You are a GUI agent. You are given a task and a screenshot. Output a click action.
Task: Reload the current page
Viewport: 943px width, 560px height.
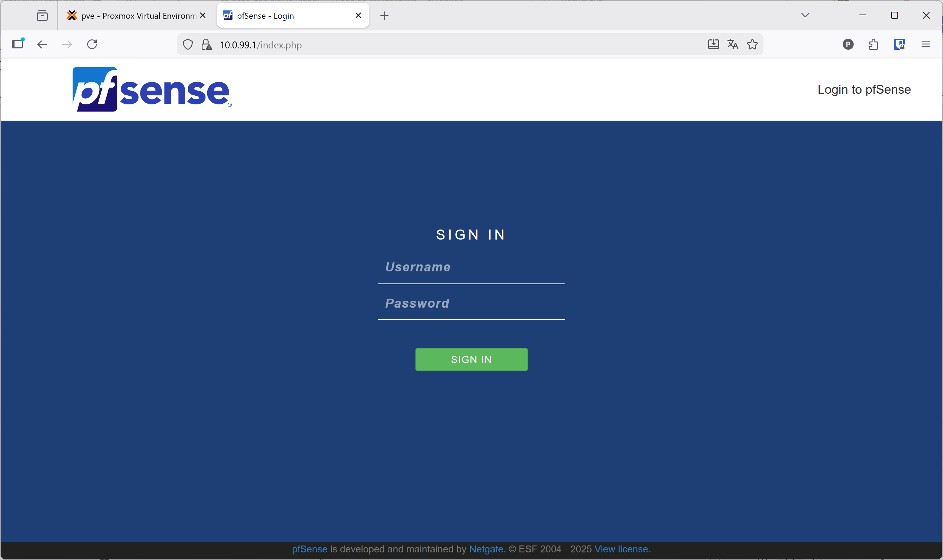pos(92,45)
